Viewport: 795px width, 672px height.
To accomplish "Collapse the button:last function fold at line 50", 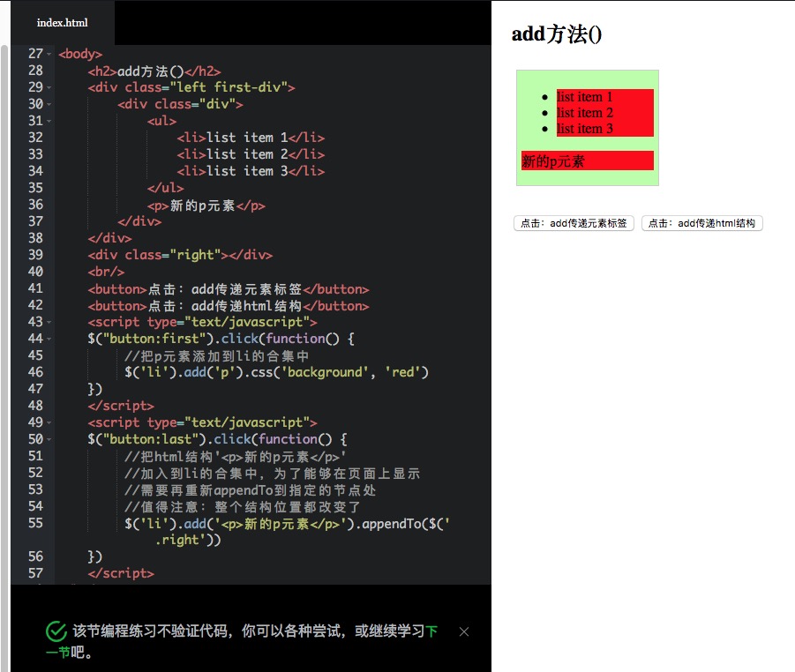I will tap(49, 439).
